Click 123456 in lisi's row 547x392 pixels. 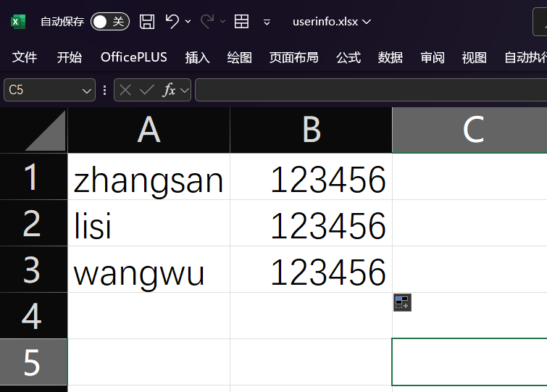coord(312,223)
